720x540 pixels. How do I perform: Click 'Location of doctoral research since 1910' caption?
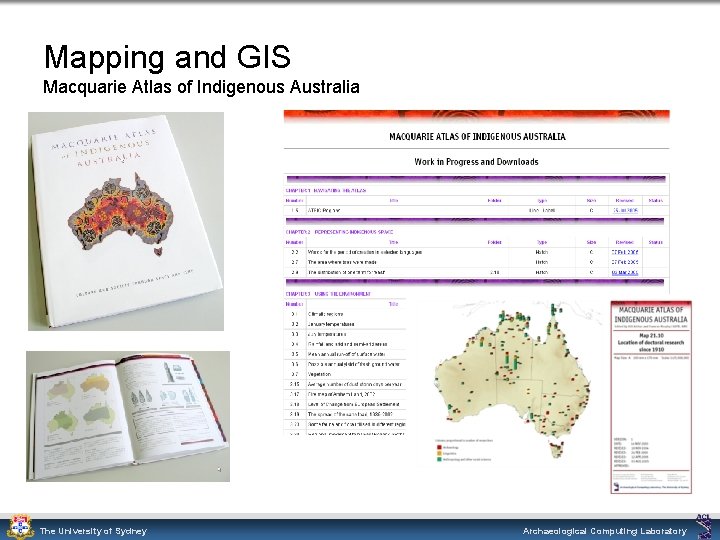[x=651, y=346]
